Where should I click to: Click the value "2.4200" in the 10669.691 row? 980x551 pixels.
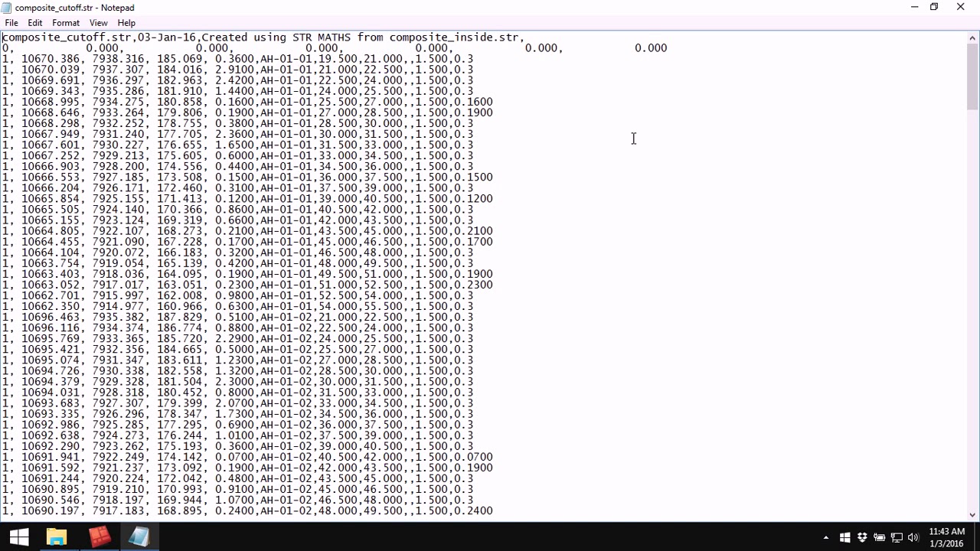click(x=234, y=80)
